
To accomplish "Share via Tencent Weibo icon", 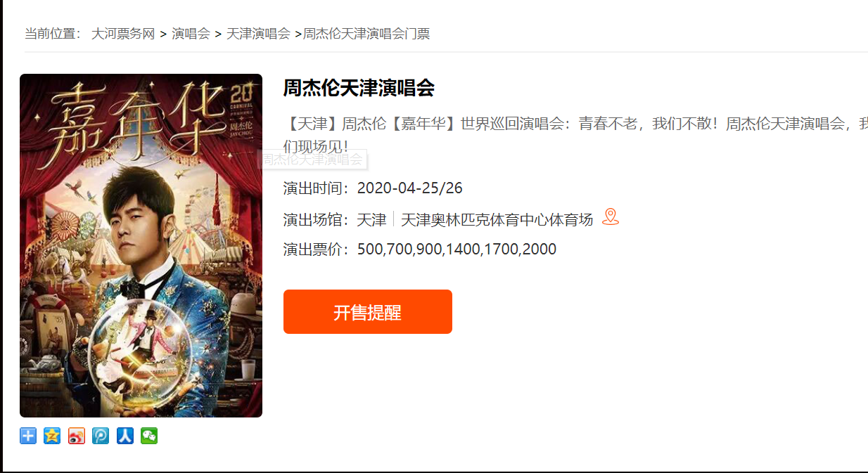I will [101, 436].
